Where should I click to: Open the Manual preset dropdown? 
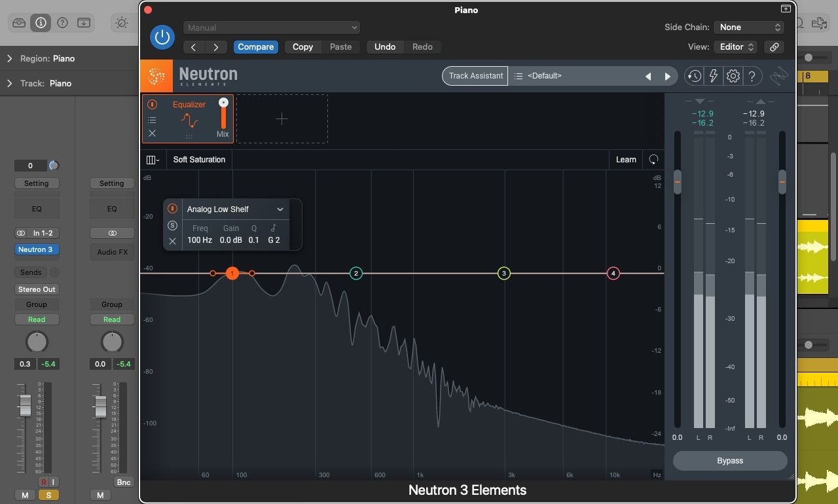[x=271, y=27]
